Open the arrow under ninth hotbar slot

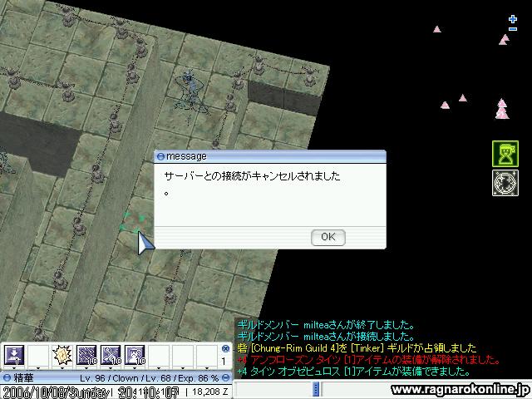tap(207, 367)
